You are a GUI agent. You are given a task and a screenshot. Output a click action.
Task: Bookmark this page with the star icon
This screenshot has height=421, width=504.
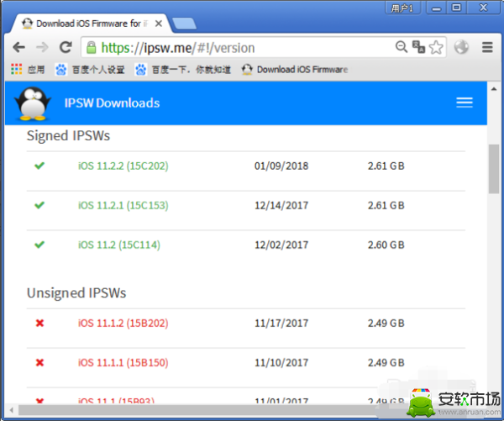click(436, 48)
